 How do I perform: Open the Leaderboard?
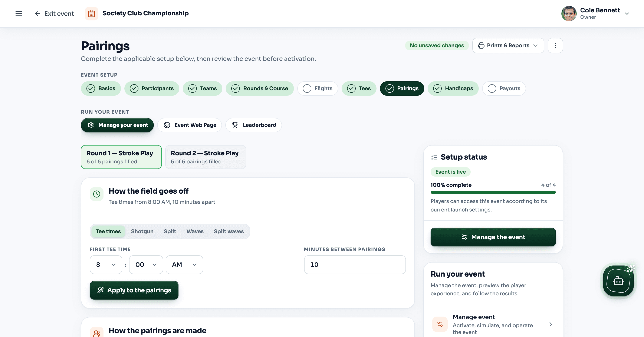click(253, 125)
